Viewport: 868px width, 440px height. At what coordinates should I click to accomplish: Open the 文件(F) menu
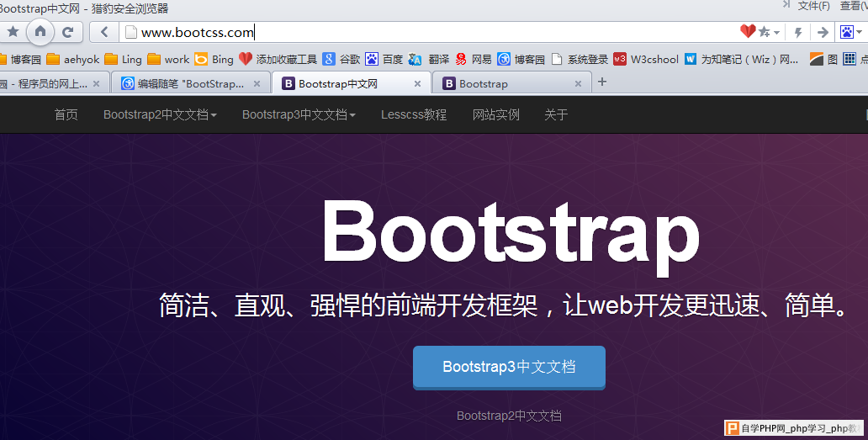click(814, 6)
